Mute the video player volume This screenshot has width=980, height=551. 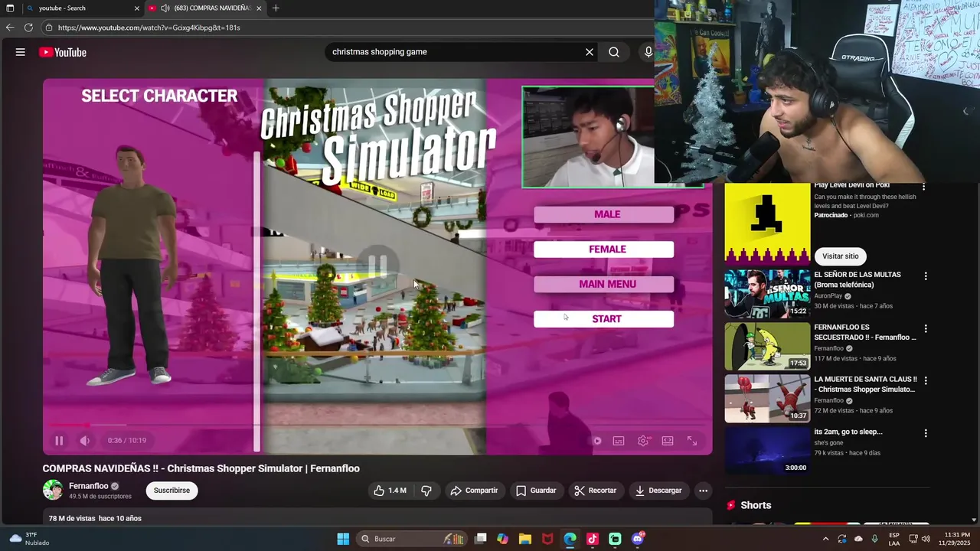(85, 440)
